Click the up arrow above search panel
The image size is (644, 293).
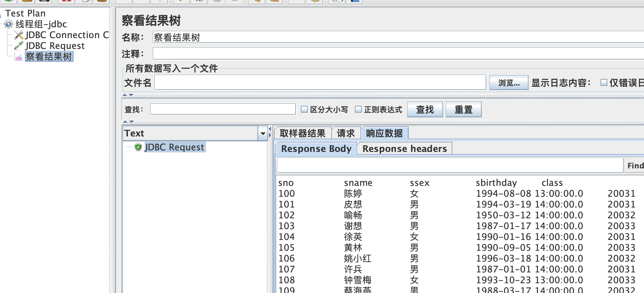tap(125, 95)
